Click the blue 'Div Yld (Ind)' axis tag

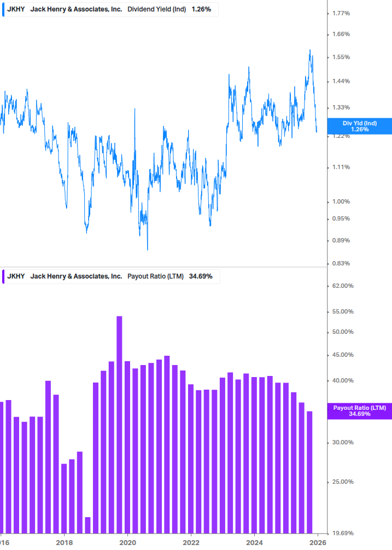359,126
